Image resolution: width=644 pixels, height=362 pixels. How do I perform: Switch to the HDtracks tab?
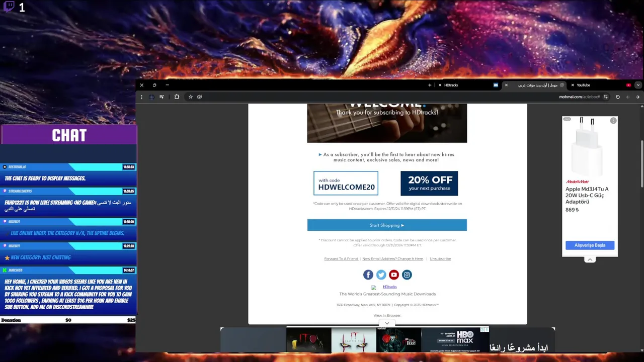tap(468, 85)
